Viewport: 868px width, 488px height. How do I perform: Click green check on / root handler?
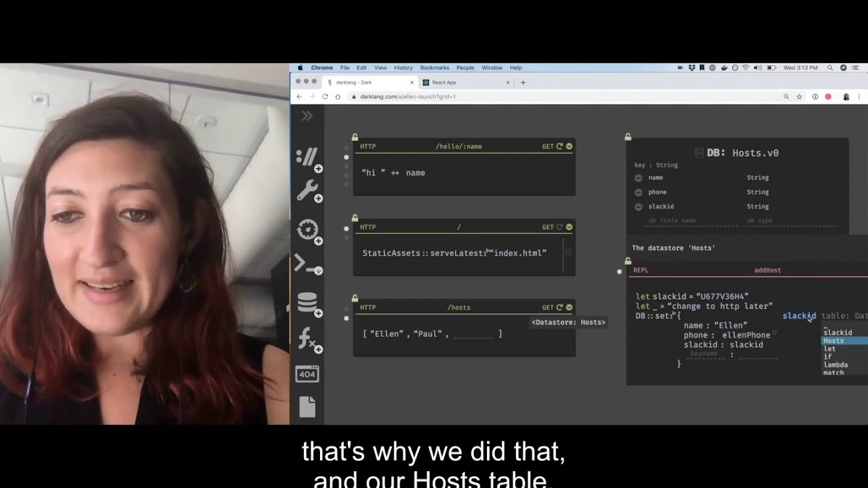569,227
